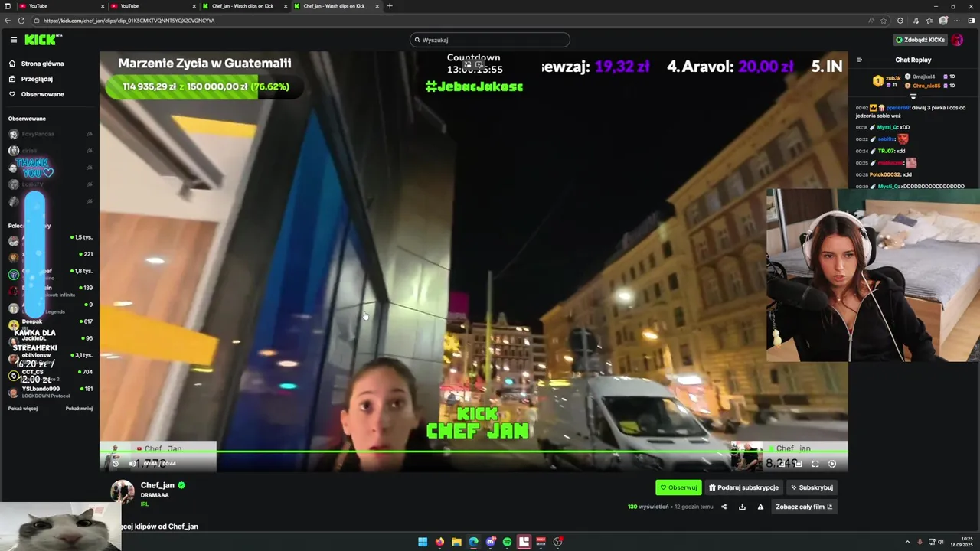Open the Kick logo home link
The image size is (980, 551).
coord(43,40)
